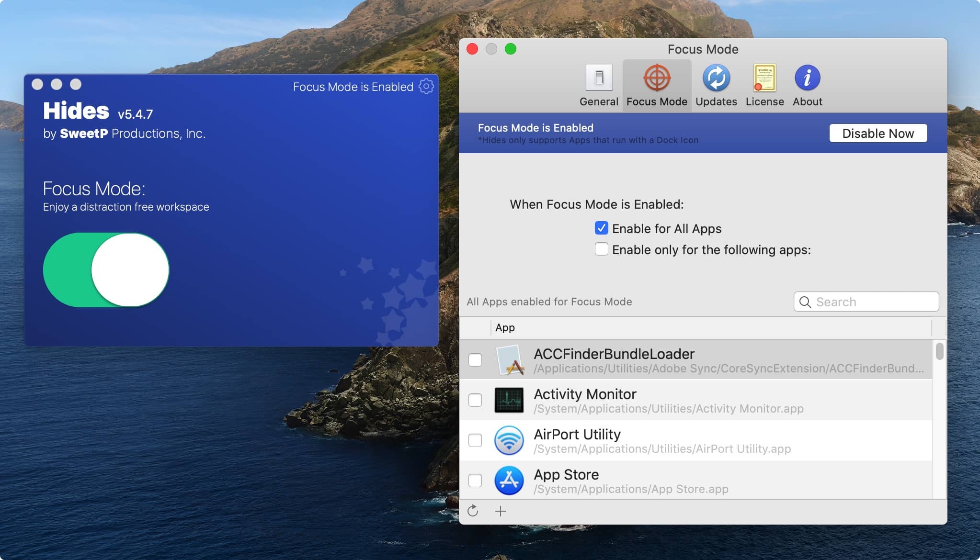
Task: Select the Activity Monitor row name
Action: (585, 394)
